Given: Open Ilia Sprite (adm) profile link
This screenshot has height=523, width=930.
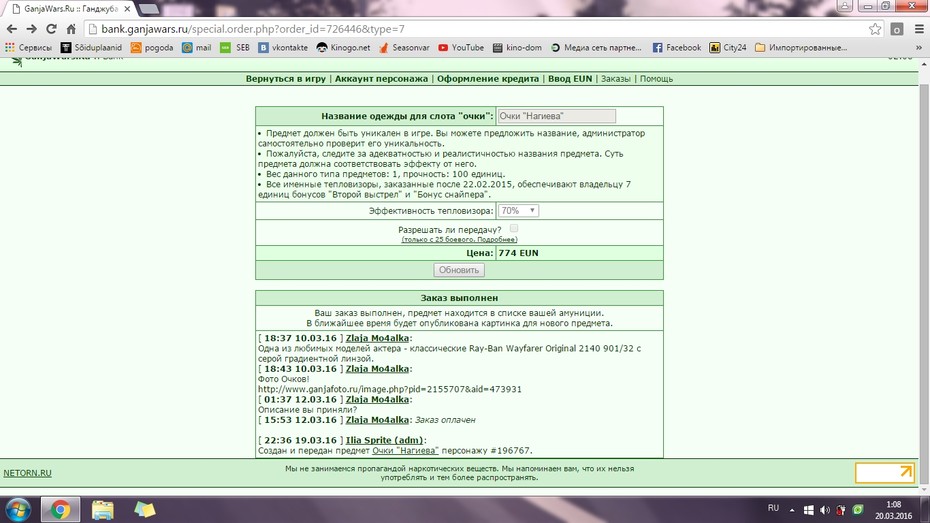Looking at the screenshot, I should tap(384, 440).
